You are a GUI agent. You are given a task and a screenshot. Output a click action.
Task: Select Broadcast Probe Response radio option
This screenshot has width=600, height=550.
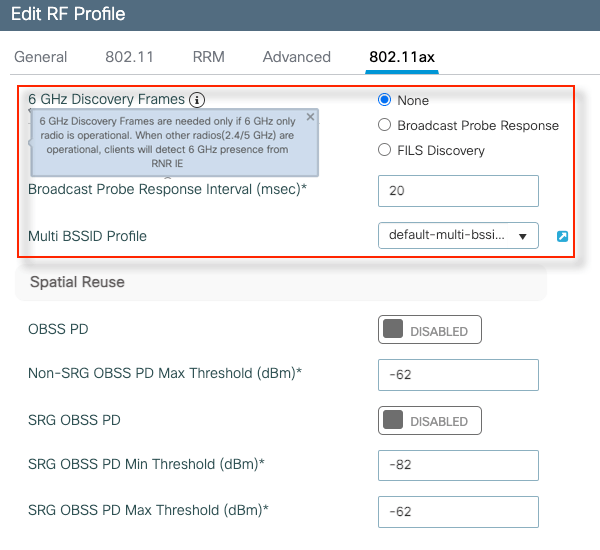(384, 125)
